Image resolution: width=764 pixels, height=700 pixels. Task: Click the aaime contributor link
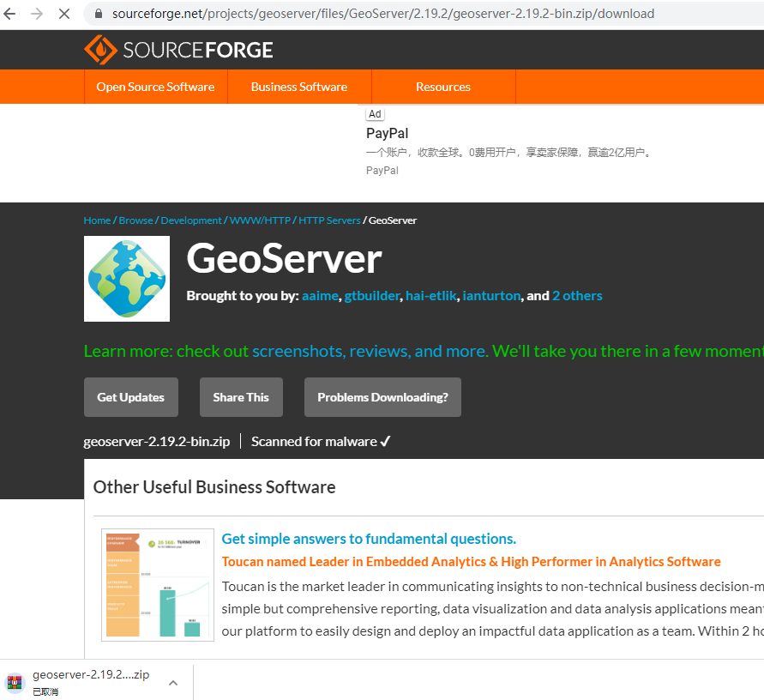[x=319, y=295]
